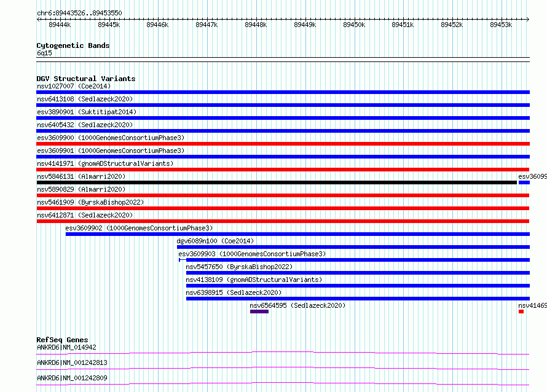Click nsv5457650 (ByrskaBishop2022) label
The height and width of the screenshot is (392, 547).
click(x=239, y=267)
